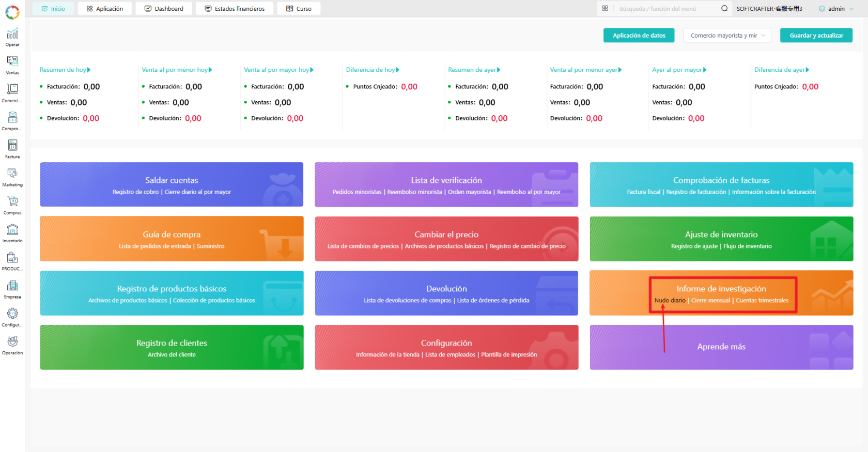Open Reembolso al por mayor link
This screenshot has width=868, height=452.
[529, 192]
